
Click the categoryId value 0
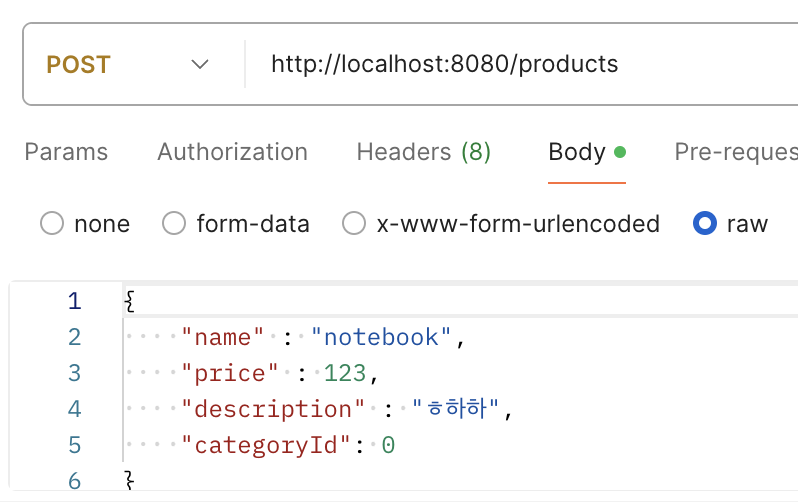pyautogui.click(x=388, y=445)
